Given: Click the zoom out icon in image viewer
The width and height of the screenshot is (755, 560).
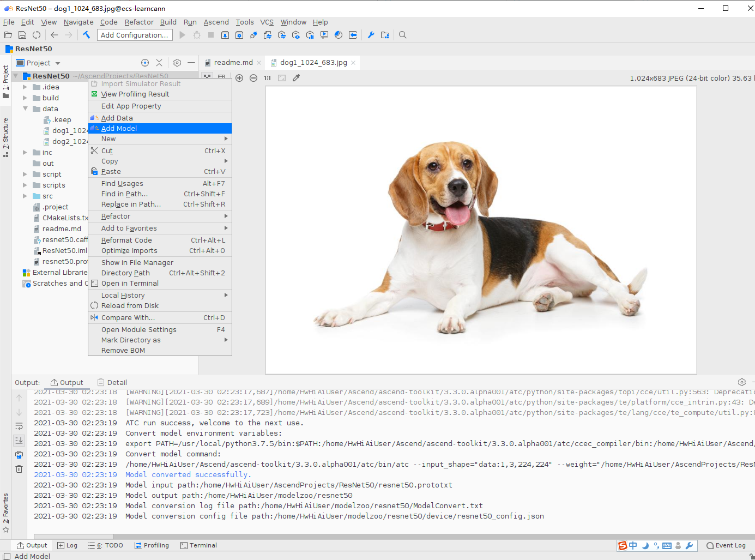Looking at the screenshot, I should click(253, 78).
